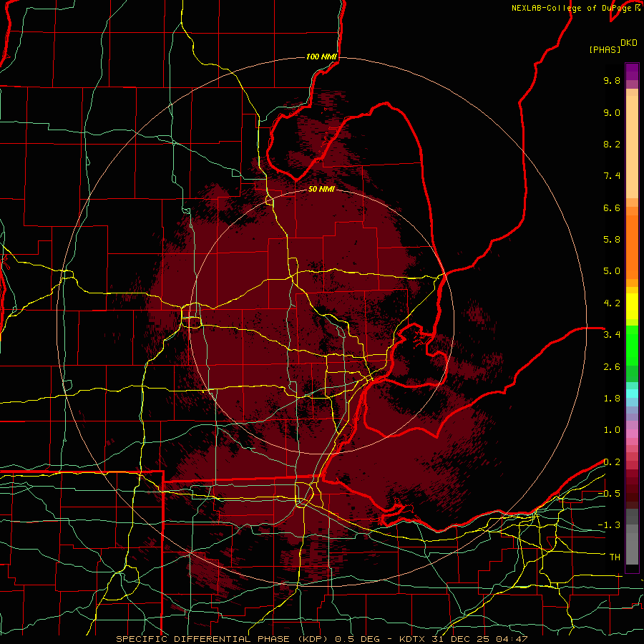The width and height of the screenshot is (644, 644).
Task: Click the 9.8 value on the color scale
Action: point(612,80)
